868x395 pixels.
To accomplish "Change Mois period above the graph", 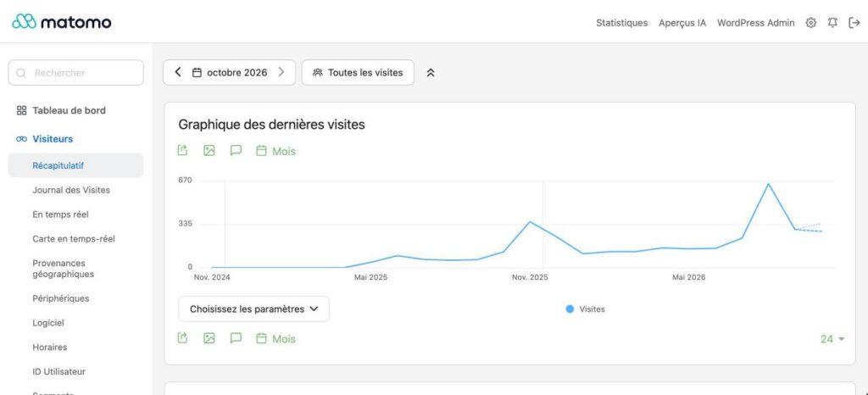I will tap(275, 151).
